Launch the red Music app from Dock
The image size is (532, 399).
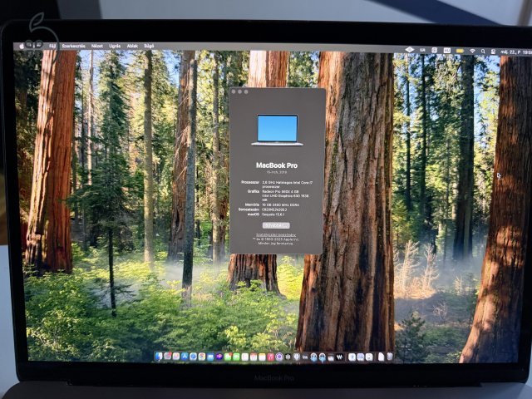click(270, 357)
